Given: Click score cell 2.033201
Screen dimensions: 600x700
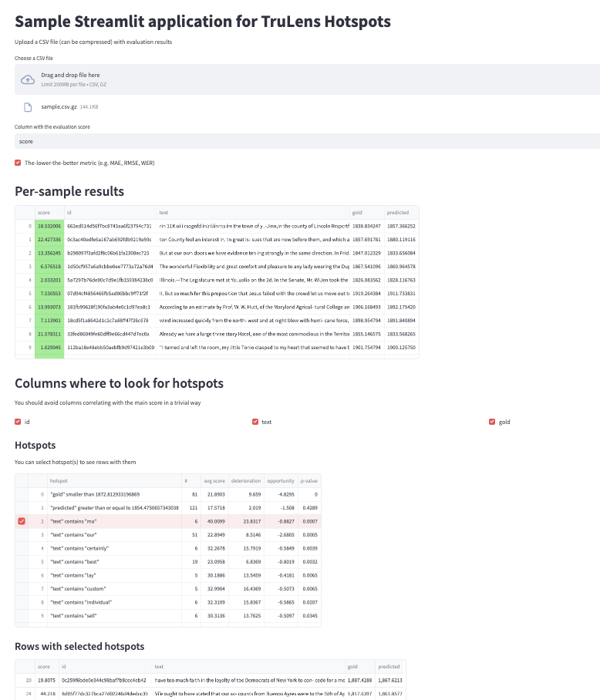Looking at the screenshot, I should click(49, 280).
